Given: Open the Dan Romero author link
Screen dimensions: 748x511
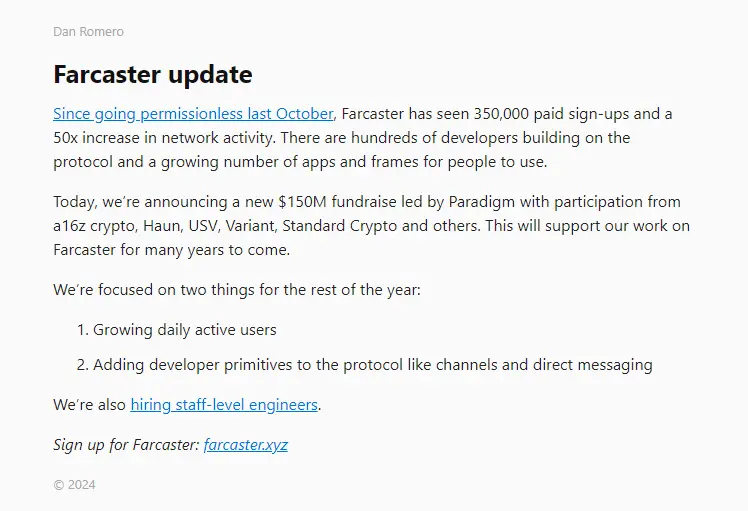Looking at the screenshot, I should 88,32.
